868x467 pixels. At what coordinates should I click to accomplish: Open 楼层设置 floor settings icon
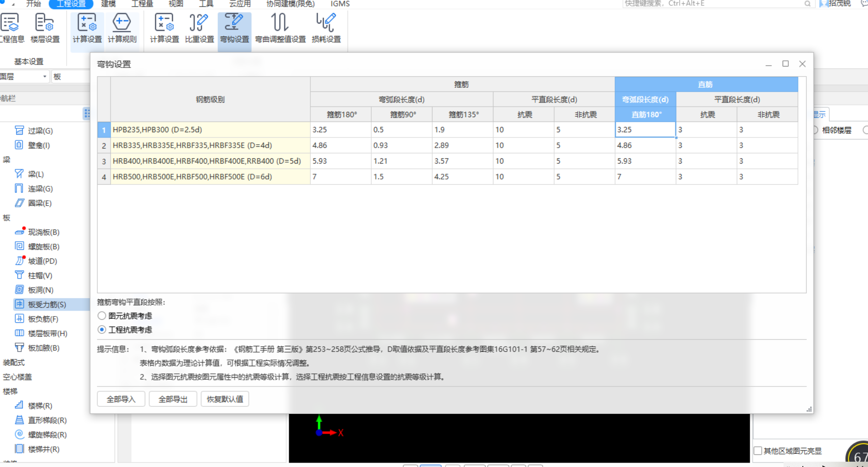tap(44, 23)
